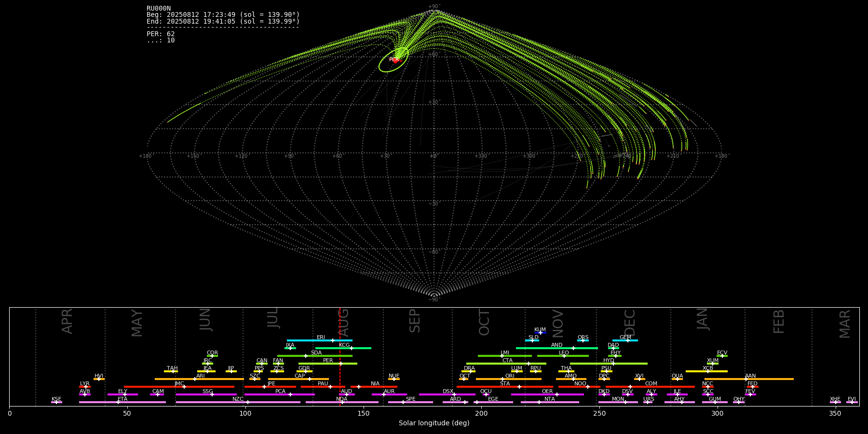Screen dimensions: 868x434
Task: Select the DRA shower label
Action: pos(469,368)
